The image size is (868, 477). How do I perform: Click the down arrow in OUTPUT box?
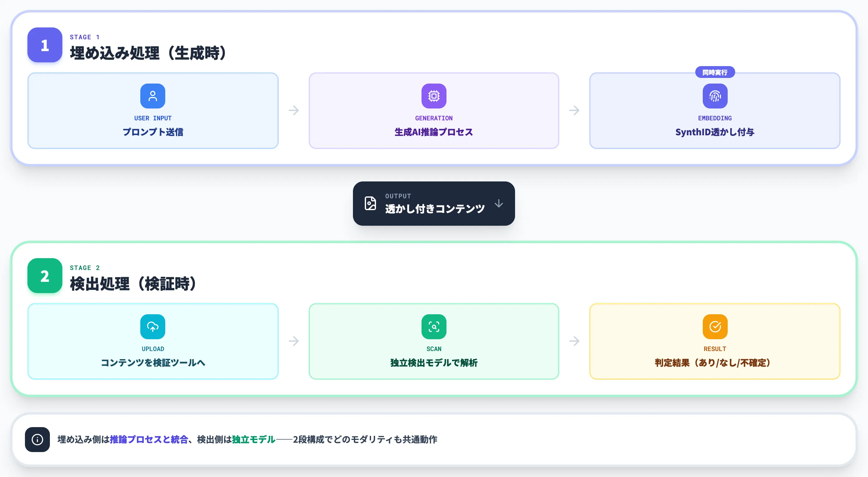click(499, 204)
